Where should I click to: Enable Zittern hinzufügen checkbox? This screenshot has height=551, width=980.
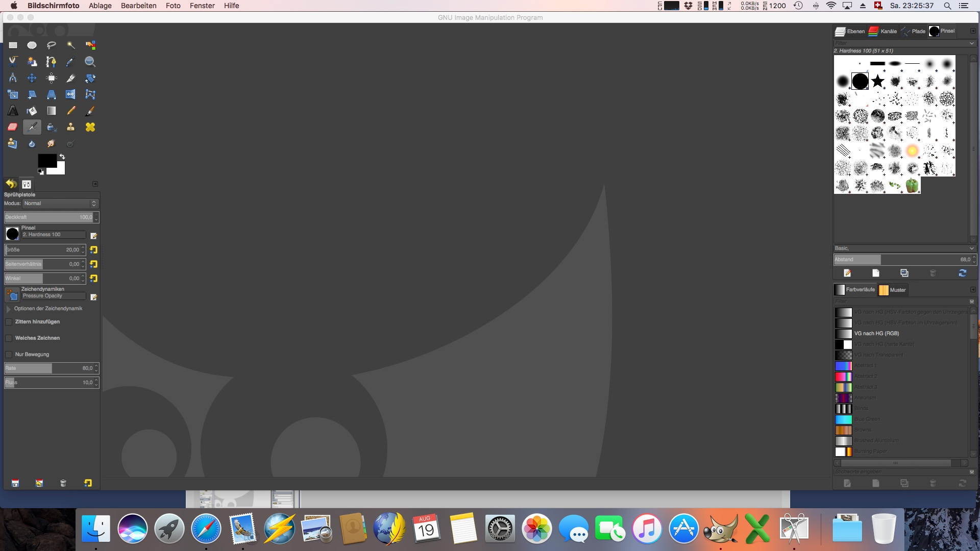9,322
